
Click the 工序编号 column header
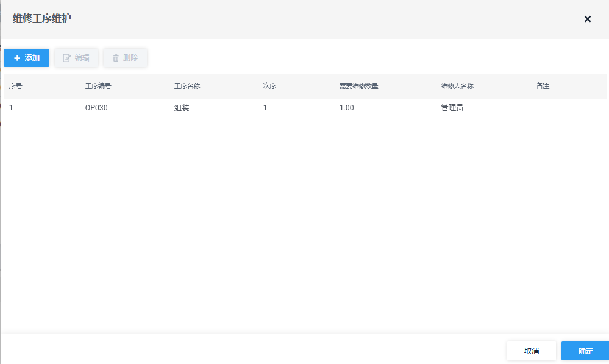(98, 86)
